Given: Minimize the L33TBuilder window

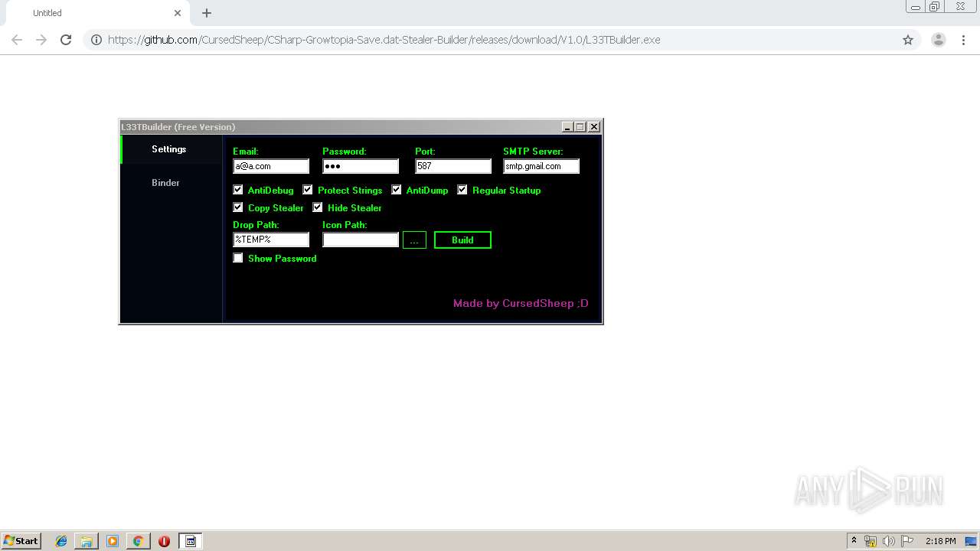Looking at the screenshot, I should pos(567,127).
